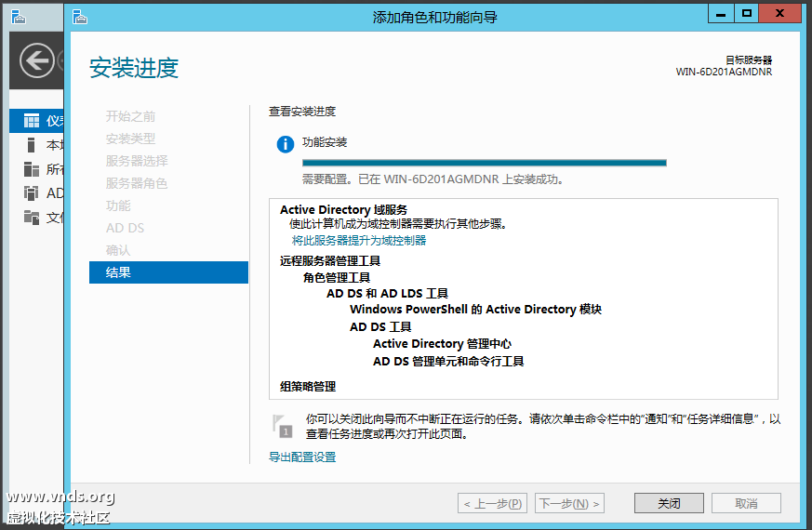Select the AD DS step in wizard sidebar
The image size is (812, 530).
(125, 228)
